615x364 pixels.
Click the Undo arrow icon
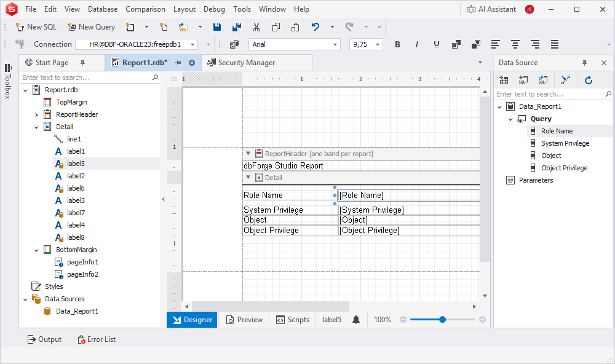[315, 27]
